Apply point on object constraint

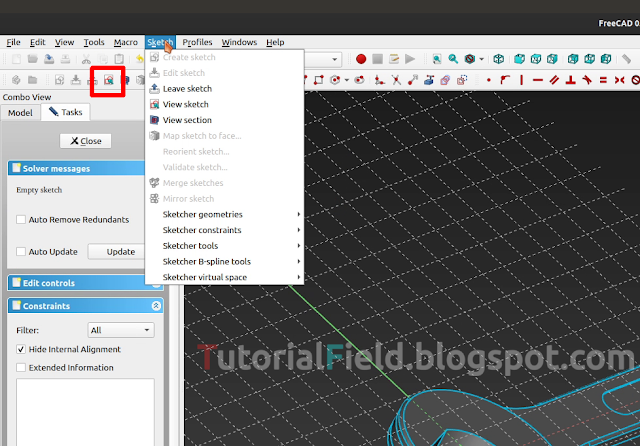[505, 80]
